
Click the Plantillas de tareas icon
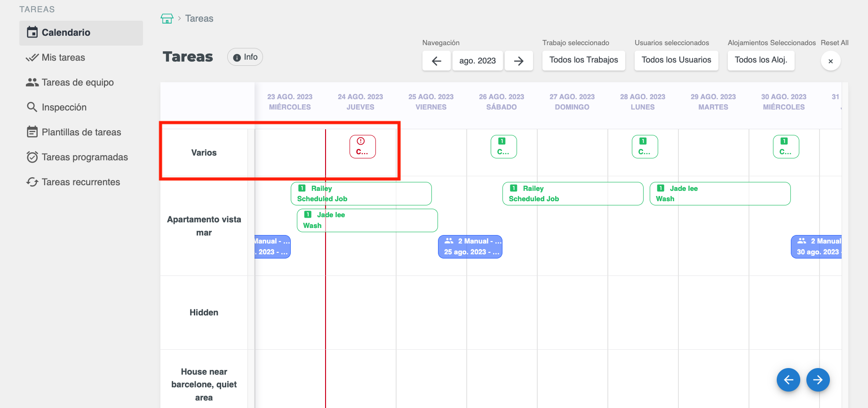coord(32,132)
